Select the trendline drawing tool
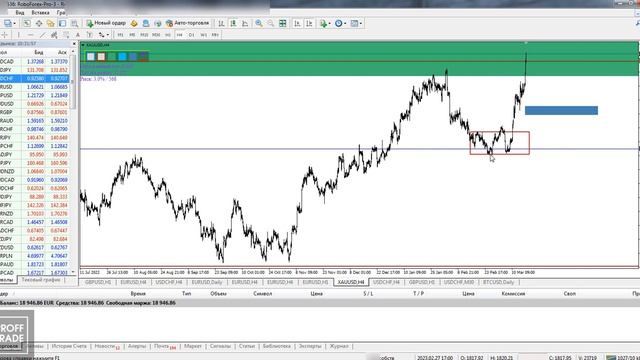640x360 pixels. click(42, 35)
